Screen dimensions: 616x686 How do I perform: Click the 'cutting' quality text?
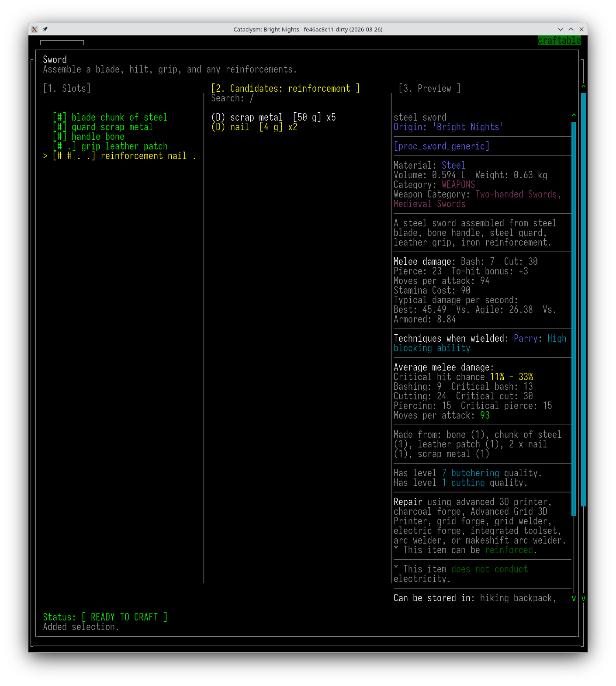click(468, 482)
